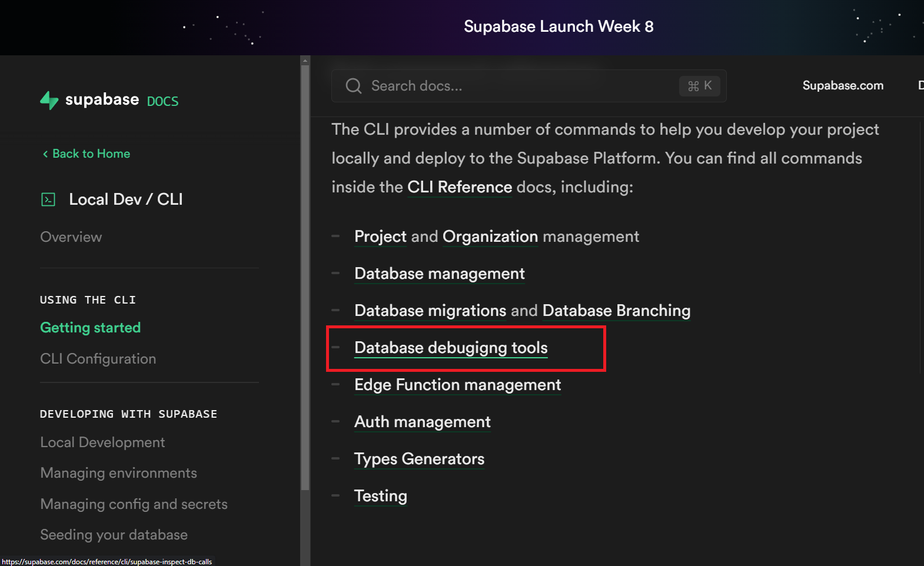This screenshot has width=924, height=566.
Task: Select the terminal icon beside Local Dev / CLI
Action: coord(48,199)
